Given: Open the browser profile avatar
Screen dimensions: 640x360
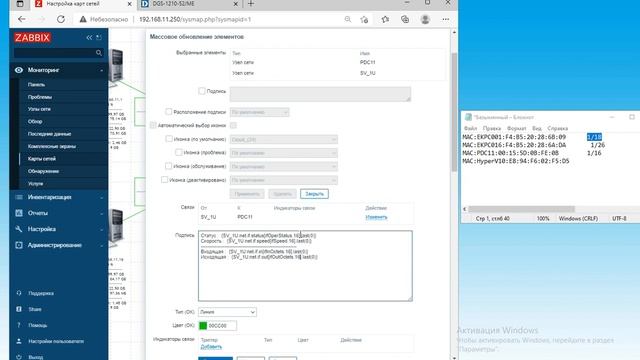Looking at the screenshot, I should (x=425, y=19).
